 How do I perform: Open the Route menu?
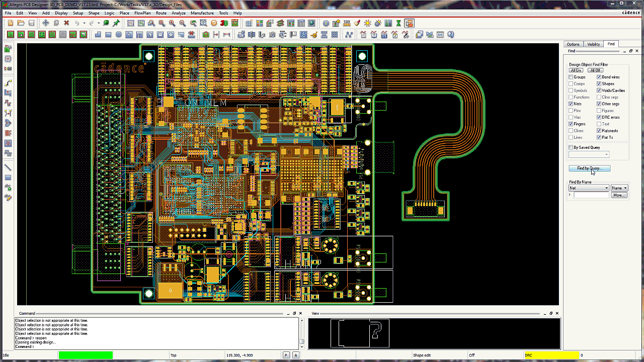tap(161, 13)
